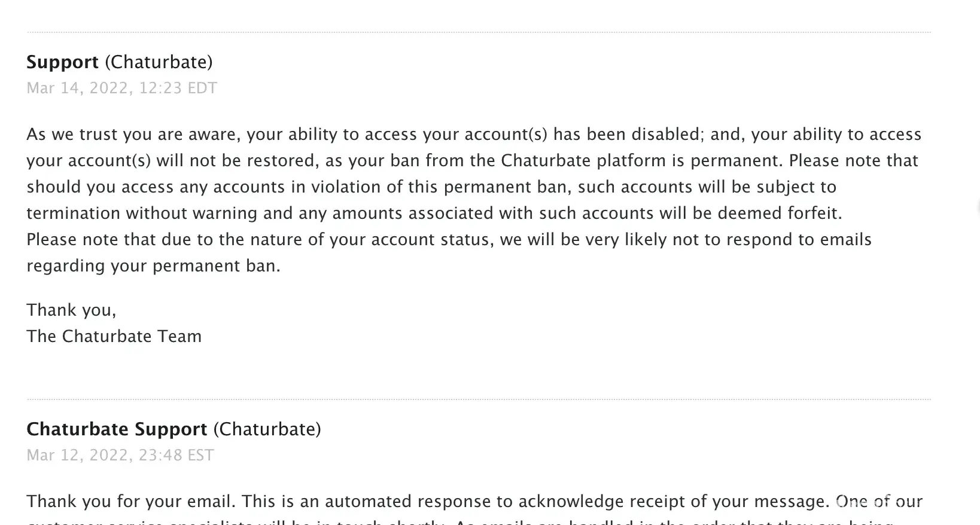Viewport: 980px width, 525px height.
Task: Click the bold "Support" sender name
Action: tap(62, 62)
